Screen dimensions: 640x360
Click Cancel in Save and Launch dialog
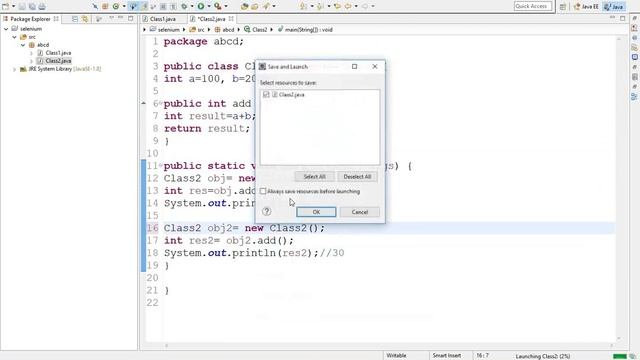(360, 212)
